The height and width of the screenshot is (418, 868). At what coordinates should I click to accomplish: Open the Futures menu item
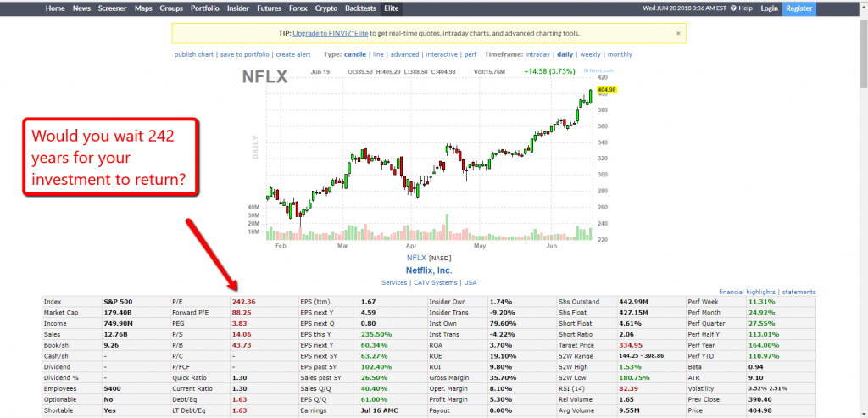click(269, 8)
